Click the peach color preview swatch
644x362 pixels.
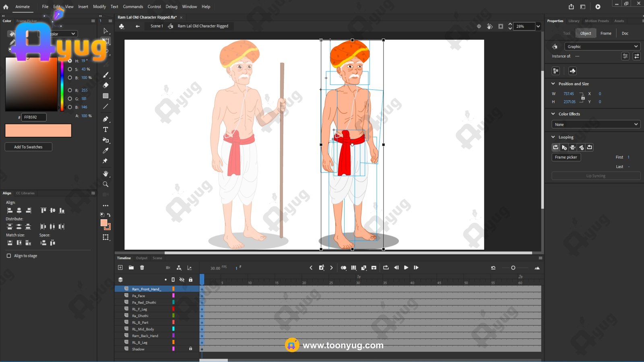(38, 130)
